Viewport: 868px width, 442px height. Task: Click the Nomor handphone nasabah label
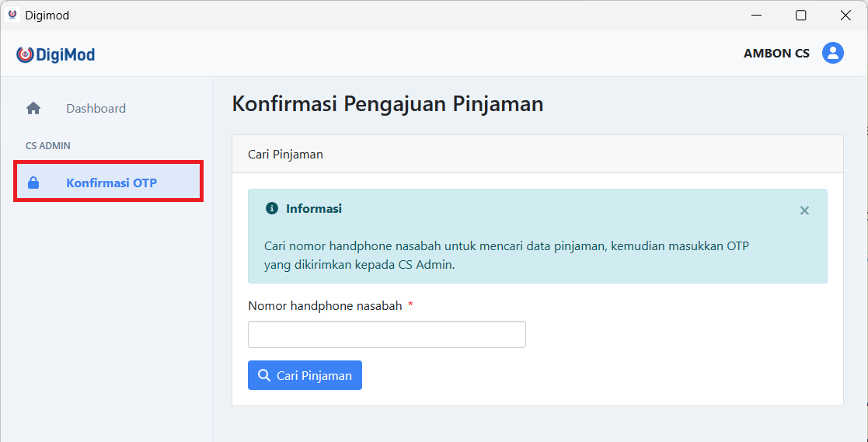tap(325, 306)
